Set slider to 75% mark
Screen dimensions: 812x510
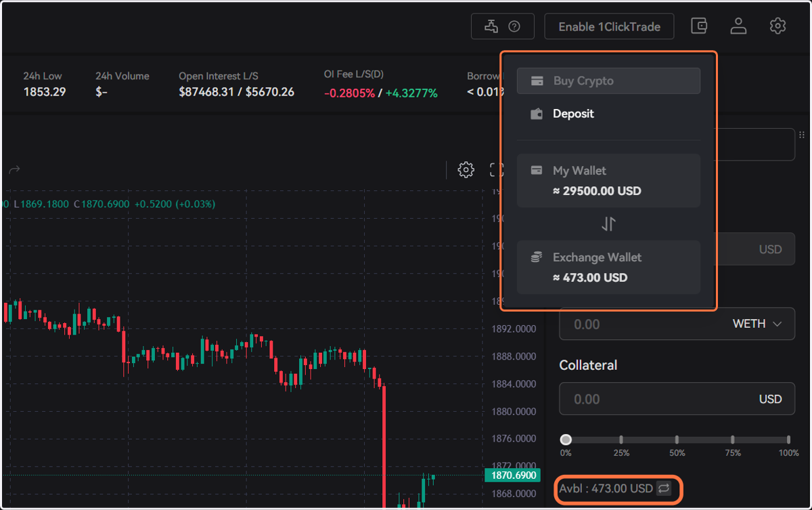pos(733,440)
